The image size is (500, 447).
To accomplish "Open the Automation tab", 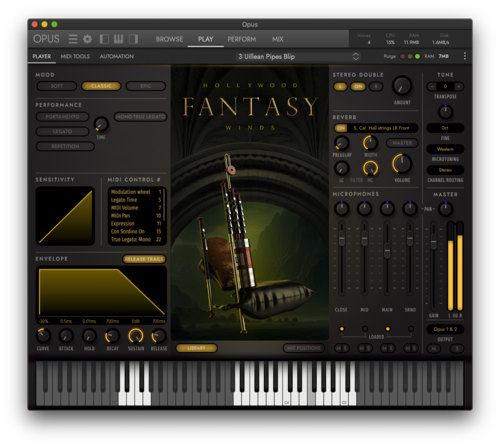I will point(117,56).
